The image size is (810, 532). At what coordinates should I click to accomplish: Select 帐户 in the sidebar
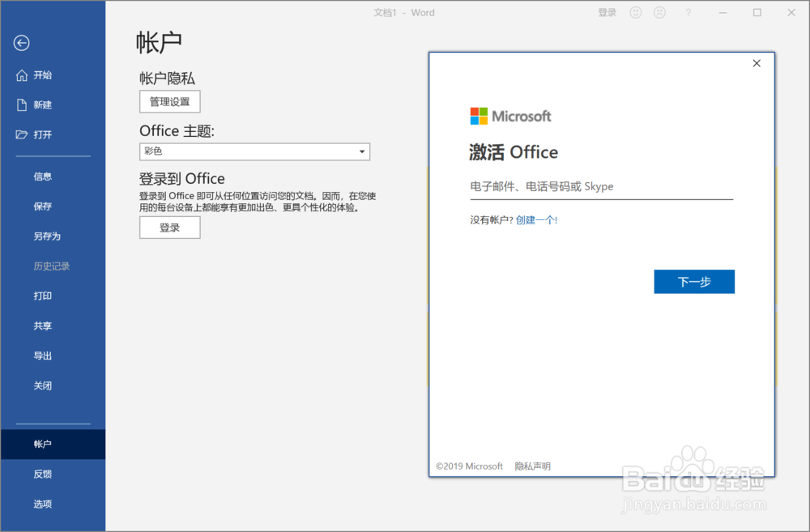point(53,445)
